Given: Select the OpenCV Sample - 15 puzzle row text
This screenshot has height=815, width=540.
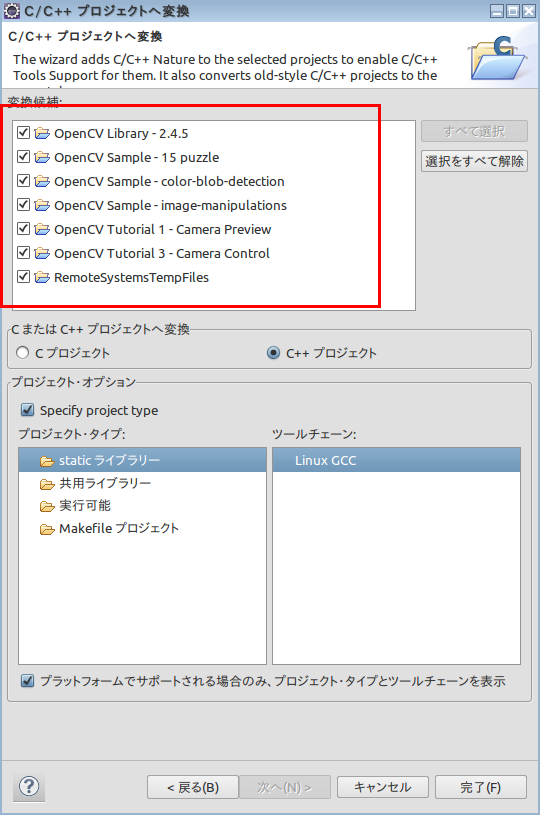Looking at the screenshot, I should tap(137, 157).
